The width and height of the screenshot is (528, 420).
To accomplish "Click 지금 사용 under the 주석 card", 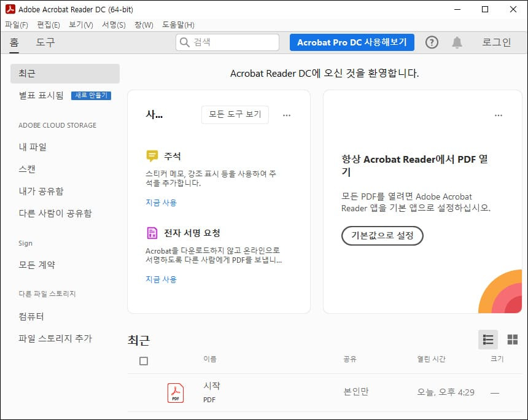I will (161, 203).
